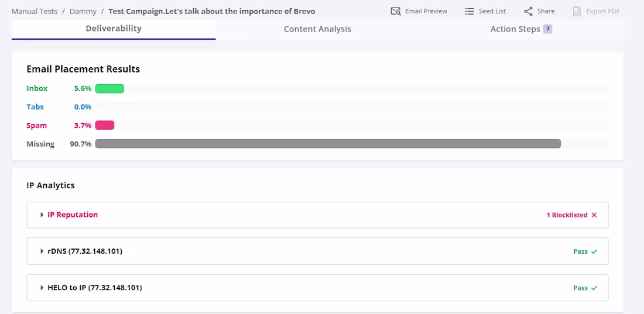Select the Deliverability tab

click(114, 28)
